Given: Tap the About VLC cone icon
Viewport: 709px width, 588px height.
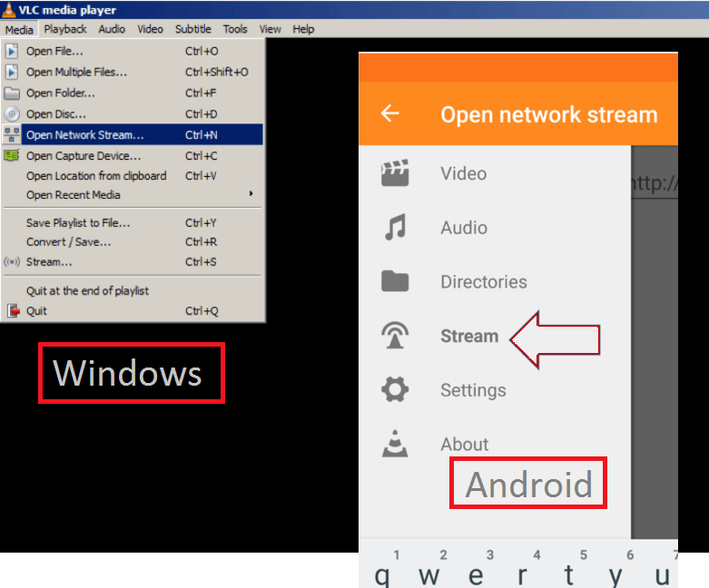Looking at the screenshot, I should pyautogui.click(x=395, y=444).
